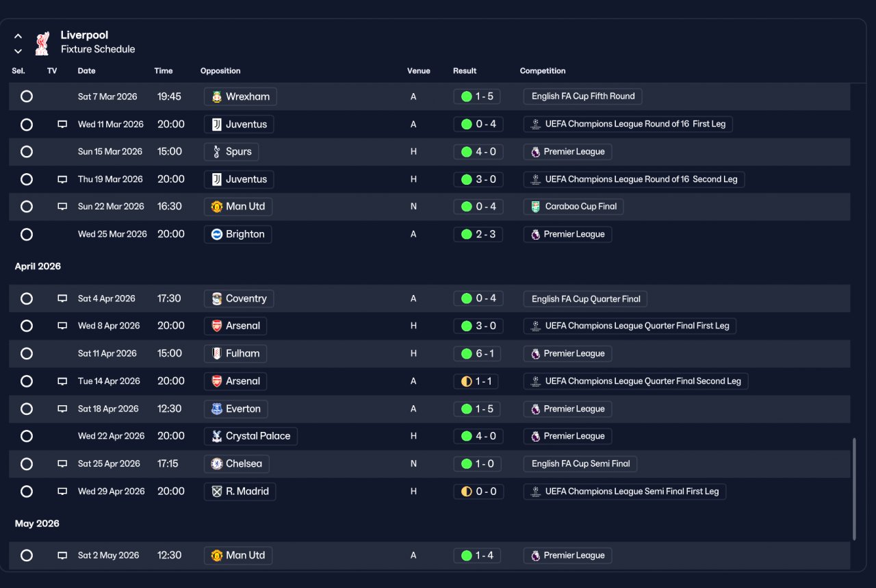Select the radio button for Everton fixture
This screenshot has height=588, width=876.
[27, 409]
